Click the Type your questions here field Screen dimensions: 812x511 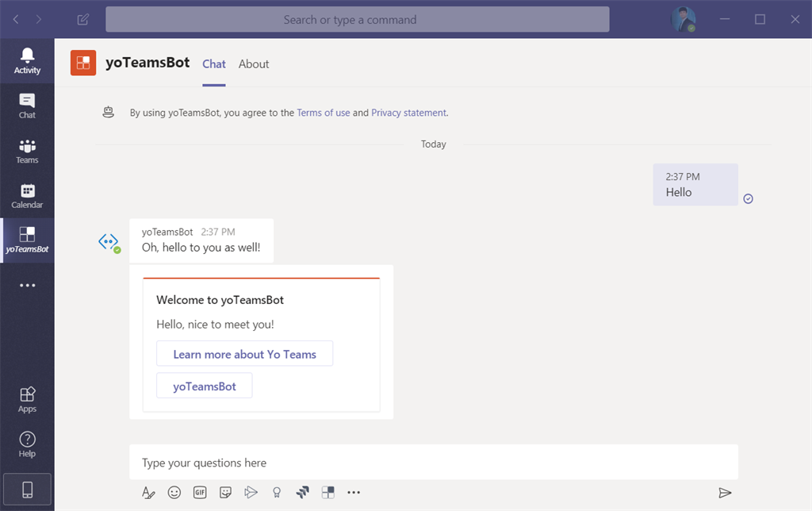[x=434, y=462]
